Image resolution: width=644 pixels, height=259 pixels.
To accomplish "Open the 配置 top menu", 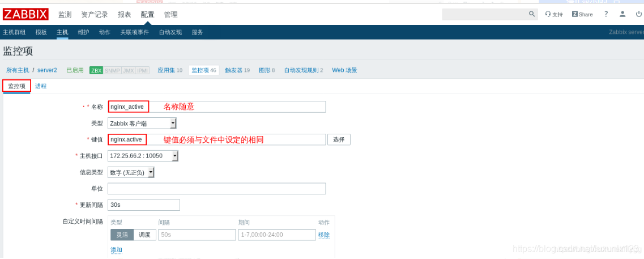I will pyautogui.click(x=147, y=14).
